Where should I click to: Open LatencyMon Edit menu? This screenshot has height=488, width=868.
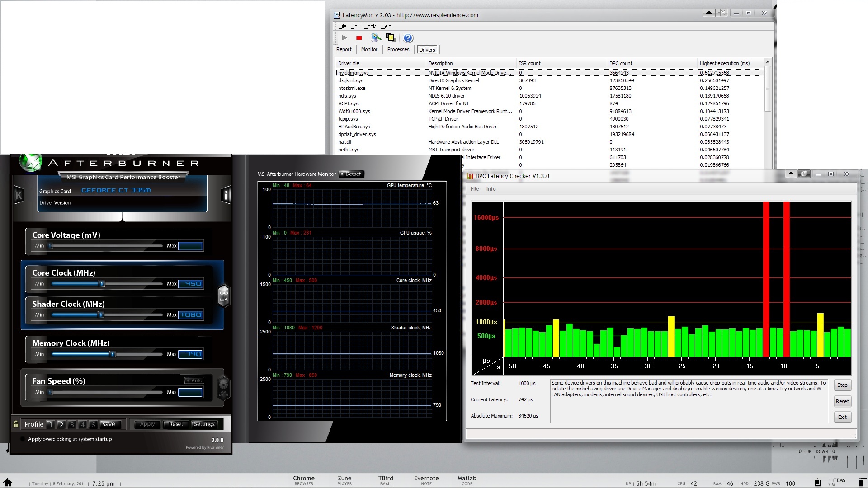355,26
